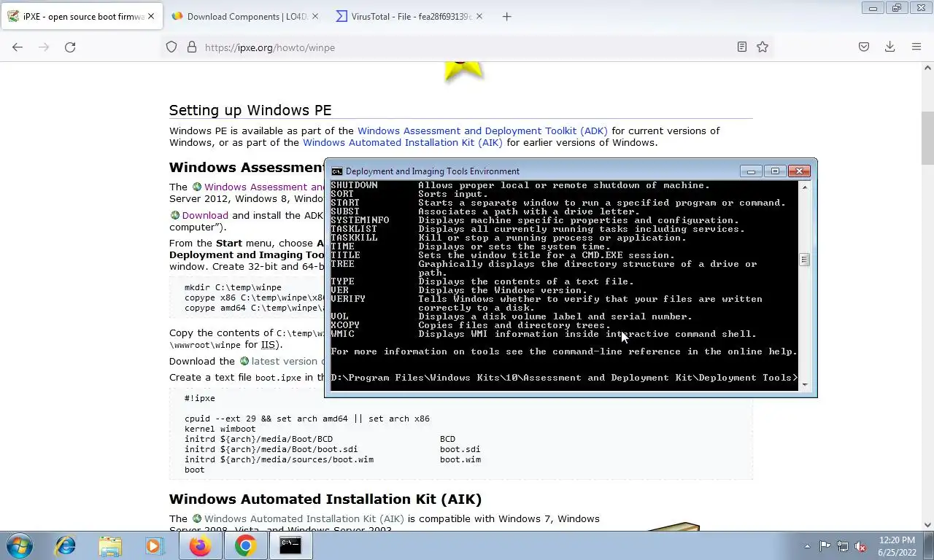Click the console scrollbar thumb
The image size is (934, 560).
[x=805, y=260]
